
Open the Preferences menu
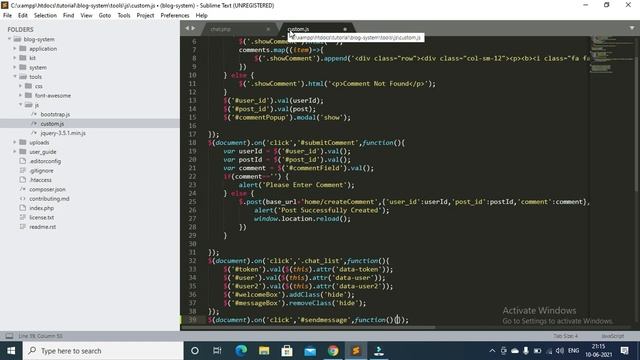tap(175, 15)
